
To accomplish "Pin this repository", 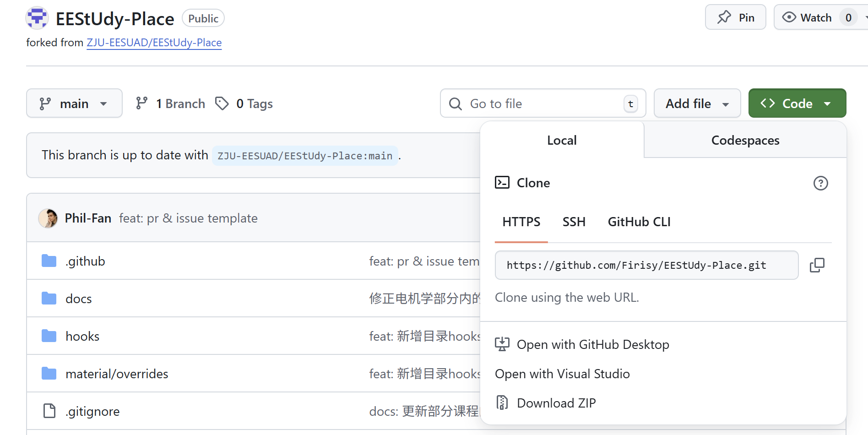I will point(735,17).
